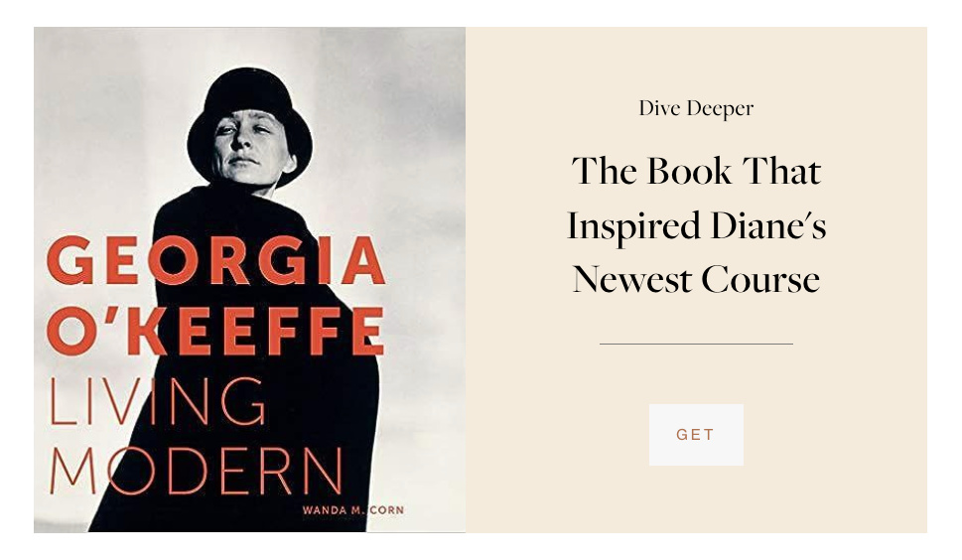The image size is (962, 560).
Task: Click the author name Wanda M. Corn
Action: coord(352,509)
